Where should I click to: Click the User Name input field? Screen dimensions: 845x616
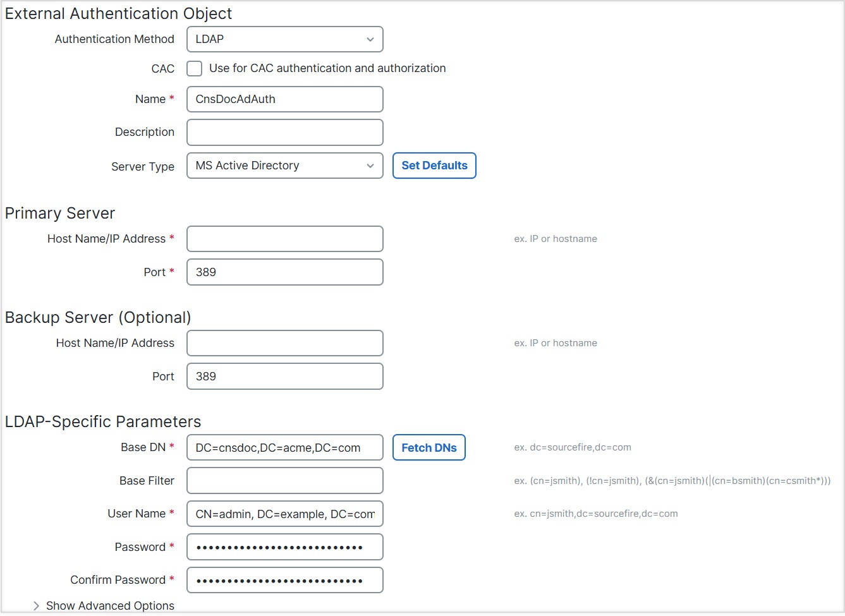284,514
